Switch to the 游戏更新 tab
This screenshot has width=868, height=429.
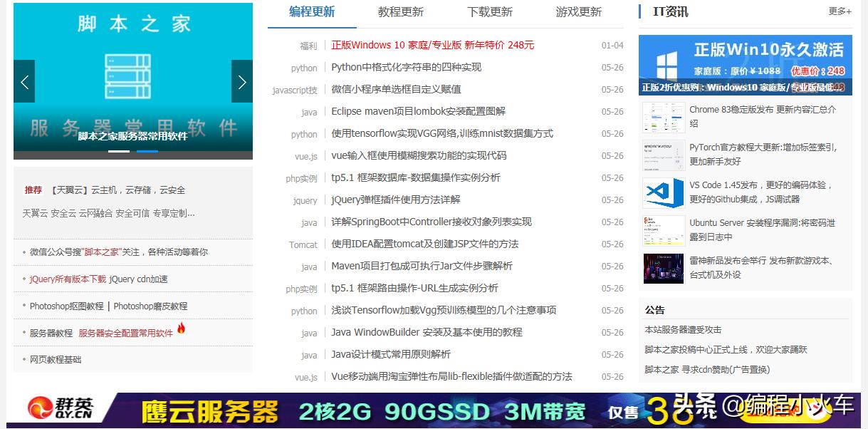click(577, 12)
